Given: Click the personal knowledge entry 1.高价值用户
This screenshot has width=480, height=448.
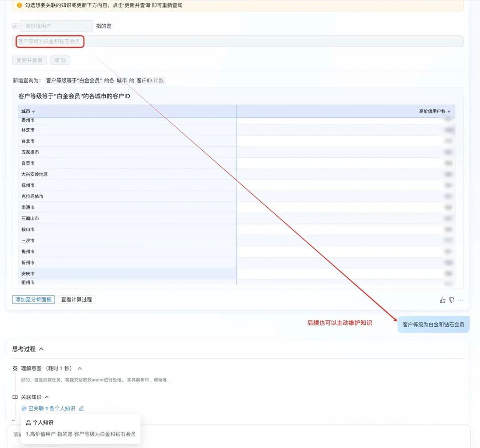Looking at the screenshot, I should tap(80, 434).
